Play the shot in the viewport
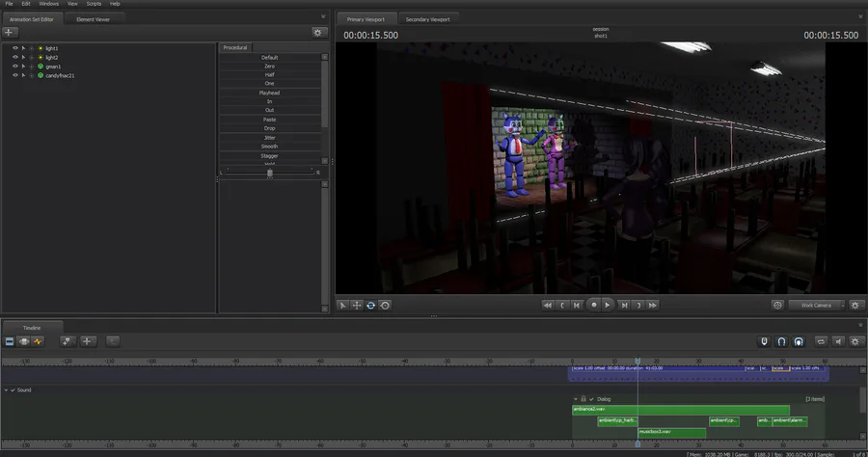This screenshot has height=457, width=868. [x=608, y=305]
